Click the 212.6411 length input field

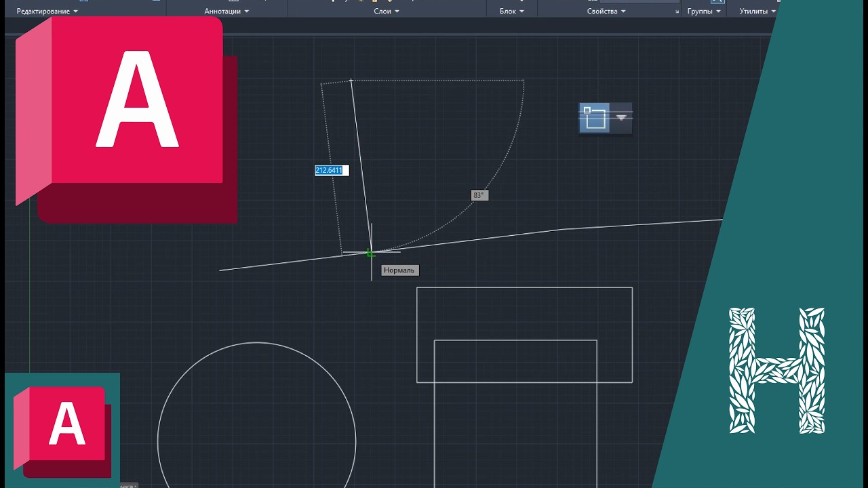point(332,170)
